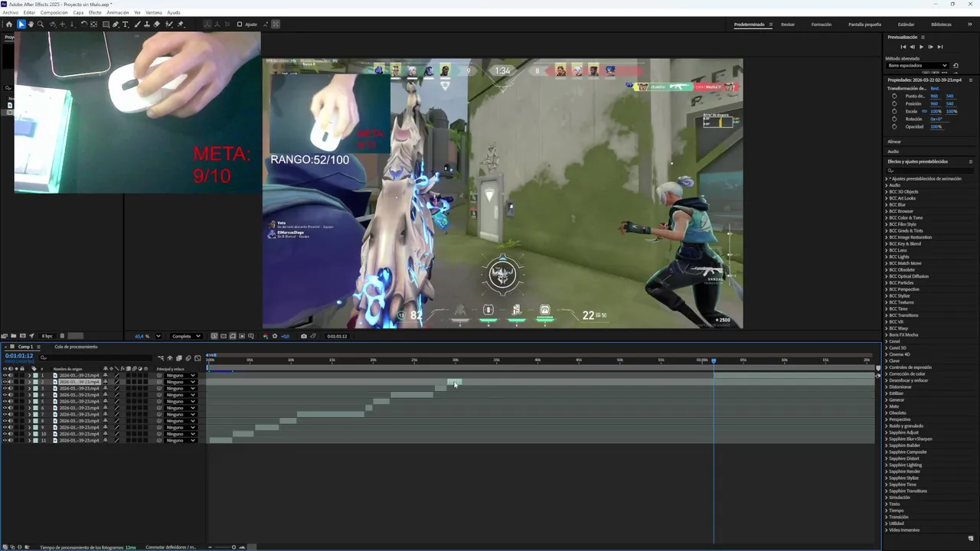The height and width of the screenshot is (551, 980).
Task: Click the Rotación value 0x+0°
Action: pyautogui.click(x=936, y=119)
